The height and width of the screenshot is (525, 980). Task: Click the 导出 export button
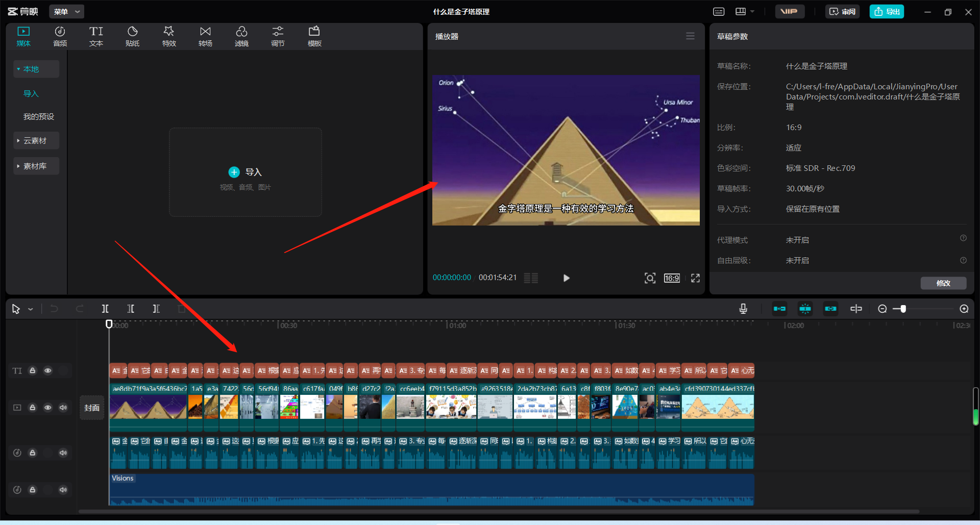pos(887,11)
